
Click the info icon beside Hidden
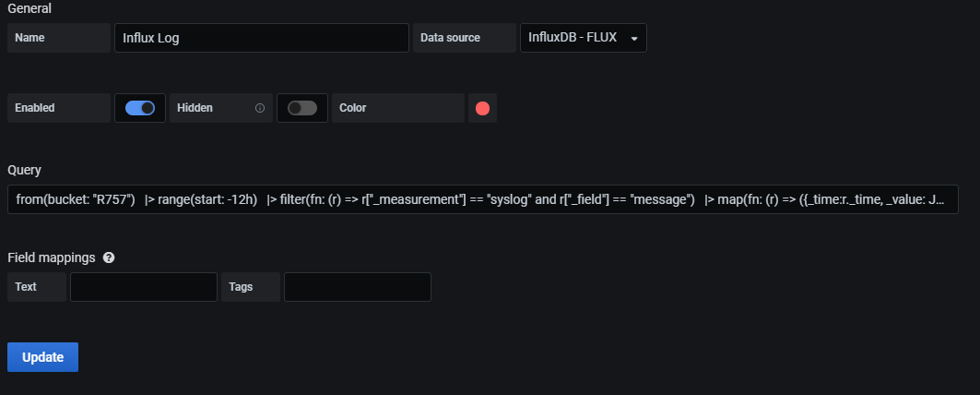click(x=260, y=108)
